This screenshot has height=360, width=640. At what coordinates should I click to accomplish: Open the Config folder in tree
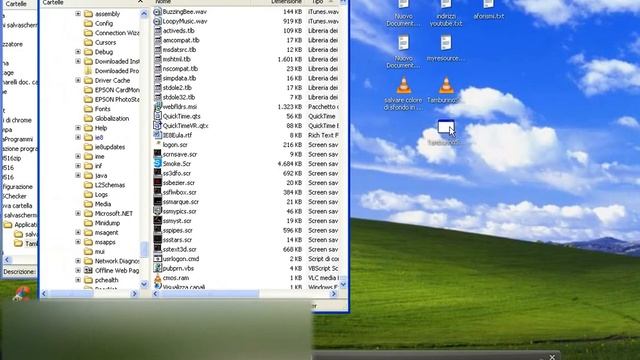pos(104,23)
